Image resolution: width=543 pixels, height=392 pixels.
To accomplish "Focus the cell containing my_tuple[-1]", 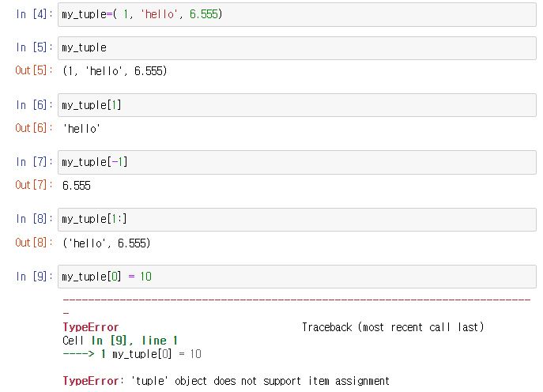I will (x=297, y=162).
